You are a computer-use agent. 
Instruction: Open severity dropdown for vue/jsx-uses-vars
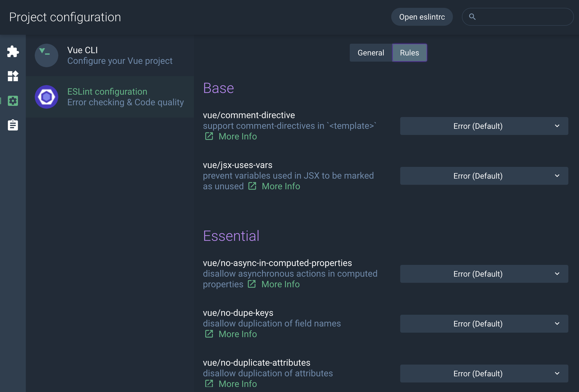[484, 176]
